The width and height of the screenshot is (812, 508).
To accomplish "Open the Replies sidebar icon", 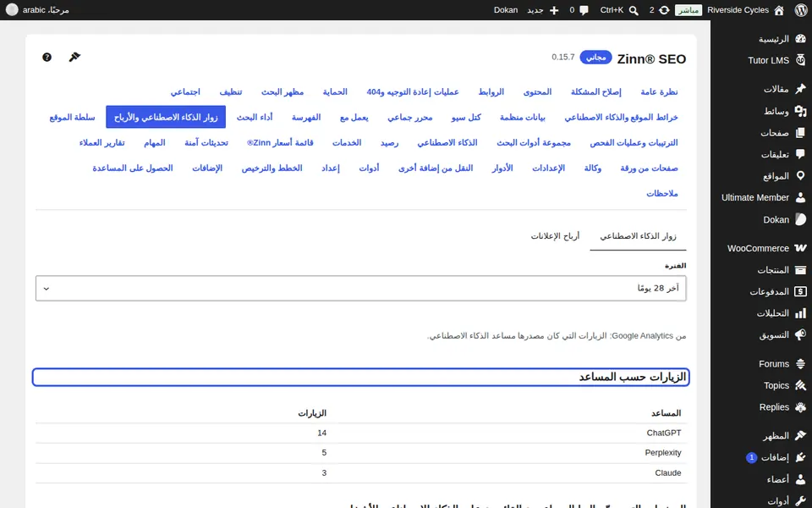I will [x=801, y=407].
